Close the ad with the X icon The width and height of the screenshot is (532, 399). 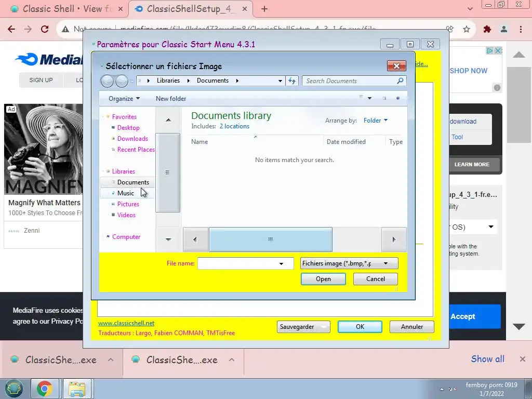tap(498, 50)
